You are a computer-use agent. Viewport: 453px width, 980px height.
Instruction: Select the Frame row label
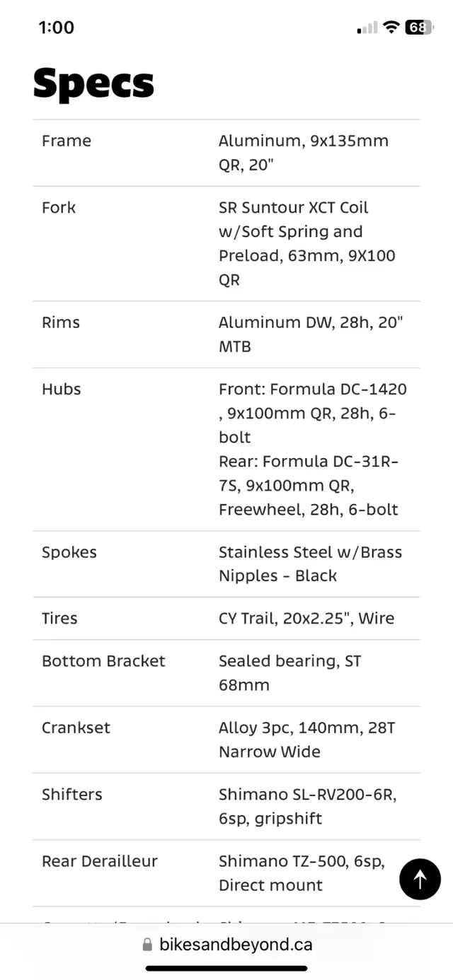(x=67, y=141)
